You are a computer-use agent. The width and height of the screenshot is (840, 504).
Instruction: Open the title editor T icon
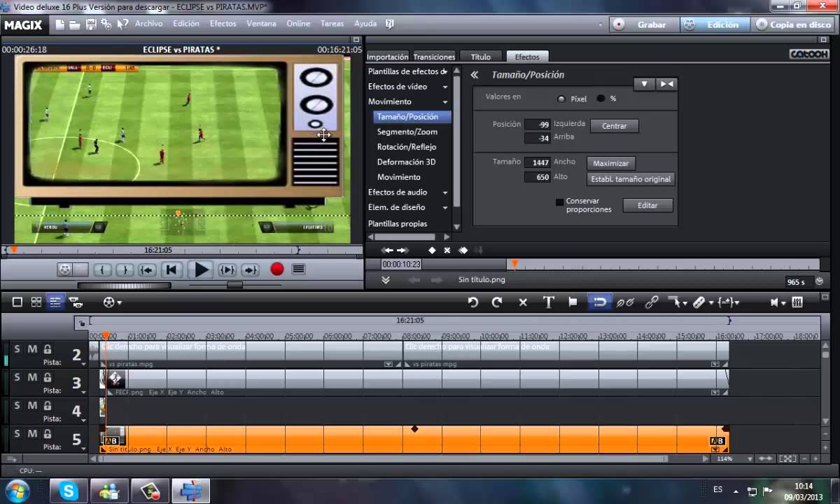click(x=549, y=302)
